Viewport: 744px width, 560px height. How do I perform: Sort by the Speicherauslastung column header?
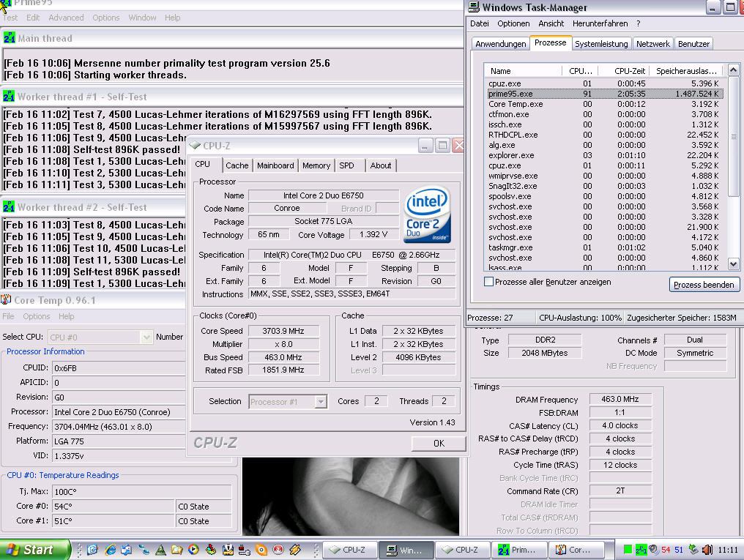pyautogui.click(x=686, y=71)
